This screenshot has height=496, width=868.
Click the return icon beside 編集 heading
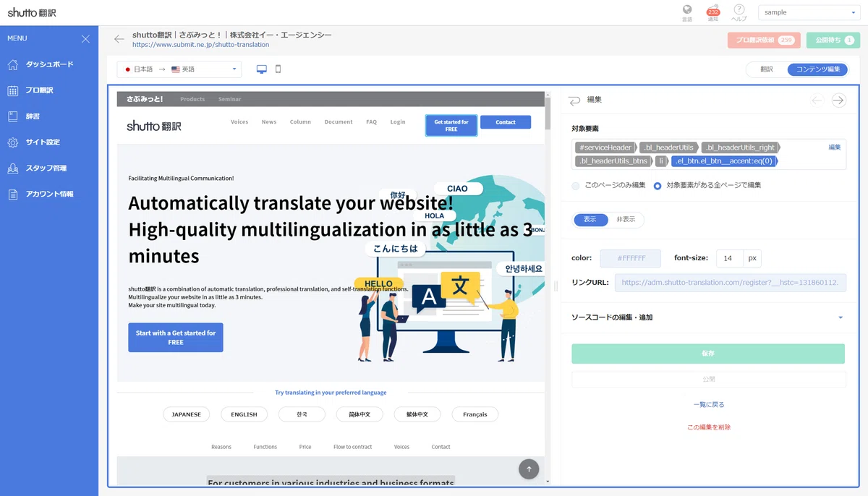574,101
